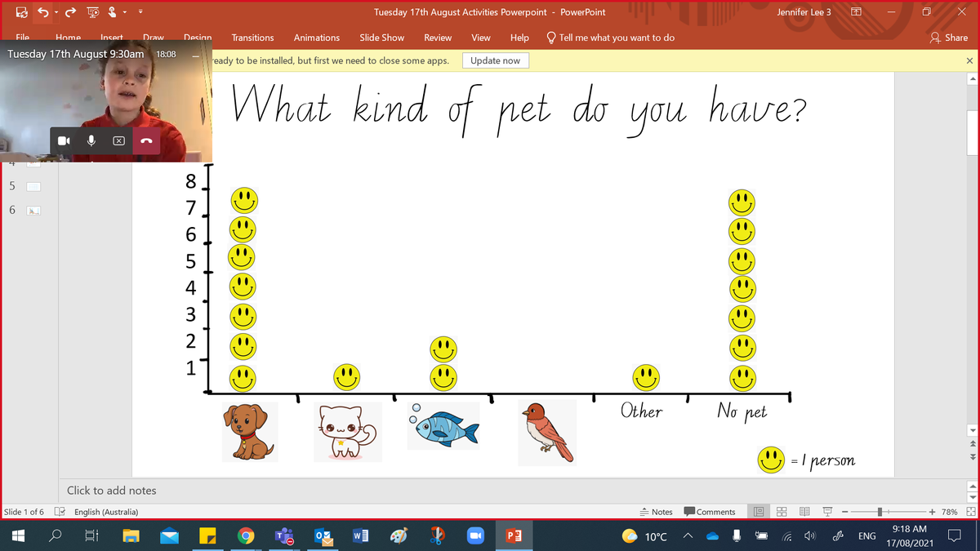Screen dimensions: 980x551
Task: Switch to the Slide Show tab
Action: pos(381,38)
